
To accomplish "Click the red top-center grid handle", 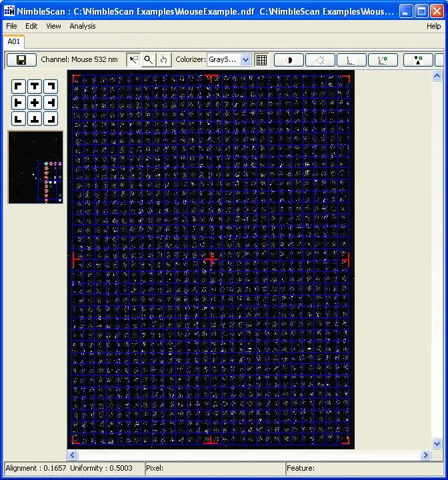I will coord(211,78).
